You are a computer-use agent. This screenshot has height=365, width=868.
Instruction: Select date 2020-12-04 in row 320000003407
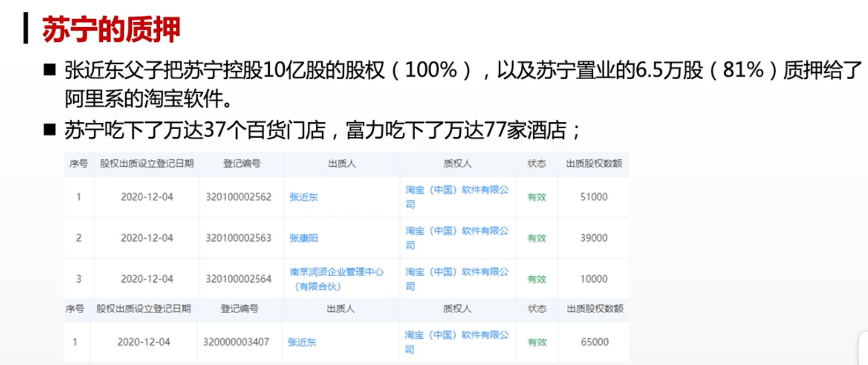[x=143, y=342]
